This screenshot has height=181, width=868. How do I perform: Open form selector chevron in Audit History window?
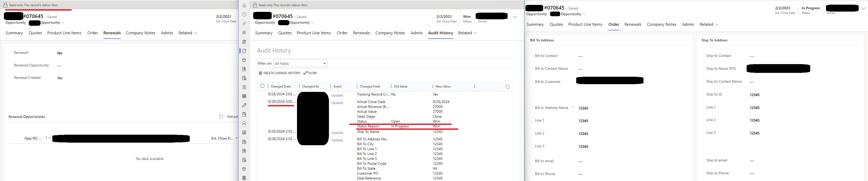(313, 23)
